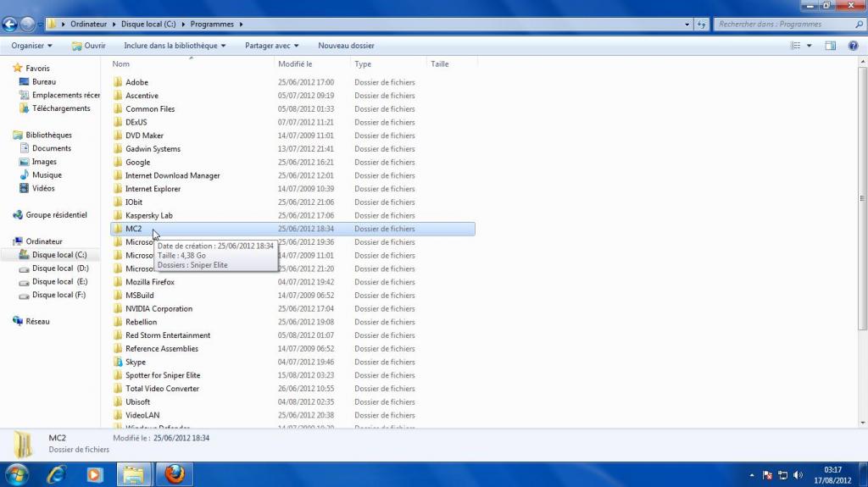
Task: Click the Forward navigation arrow
Action: click(27, 25)
